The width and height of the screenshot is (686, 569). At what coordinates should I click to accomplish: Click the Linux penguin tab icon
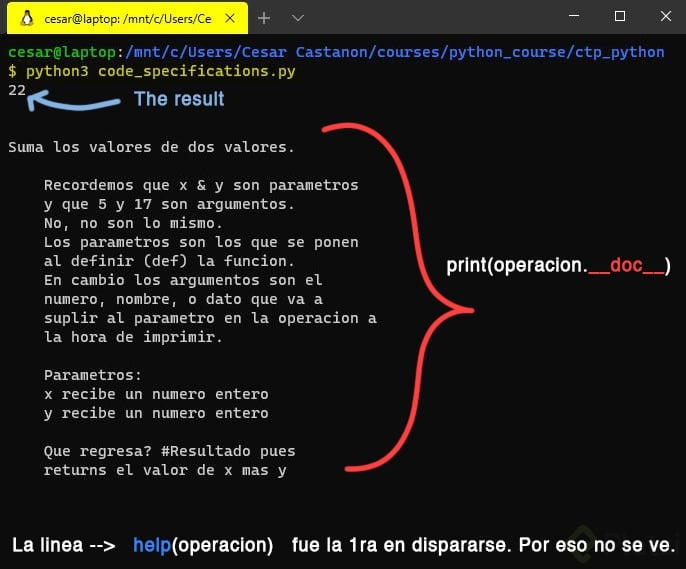pyautogui.click(x=27, y=18)
